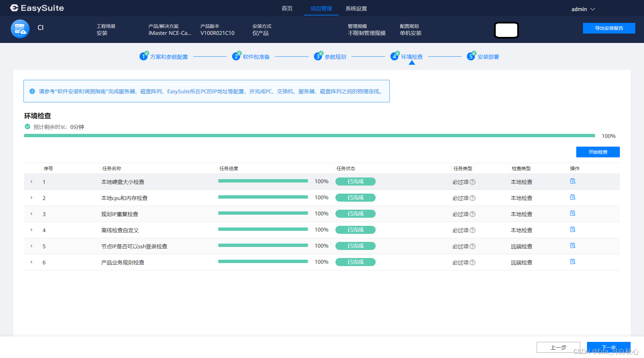Go to the 首页 tab
Image resolution: width=644 pixels, height=358 pixels.
(x=287, y=8)
